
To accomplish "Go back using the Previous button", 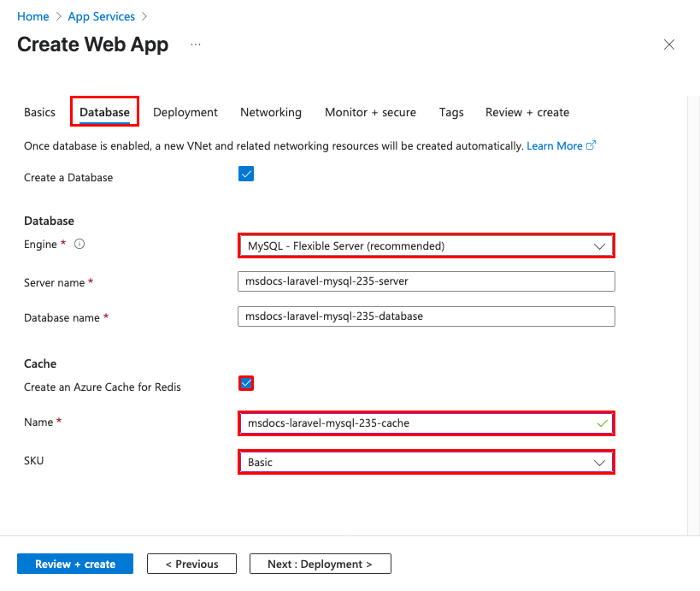I will [191, 564].
